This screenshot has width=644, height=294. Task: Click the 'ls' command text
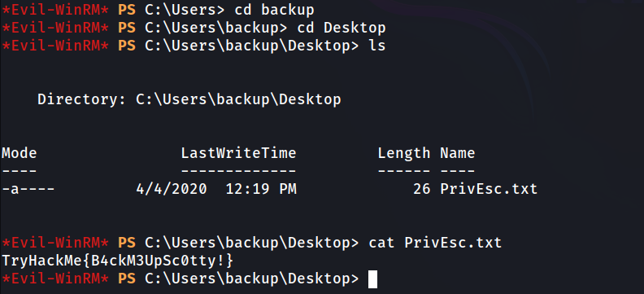coord(377,46)
